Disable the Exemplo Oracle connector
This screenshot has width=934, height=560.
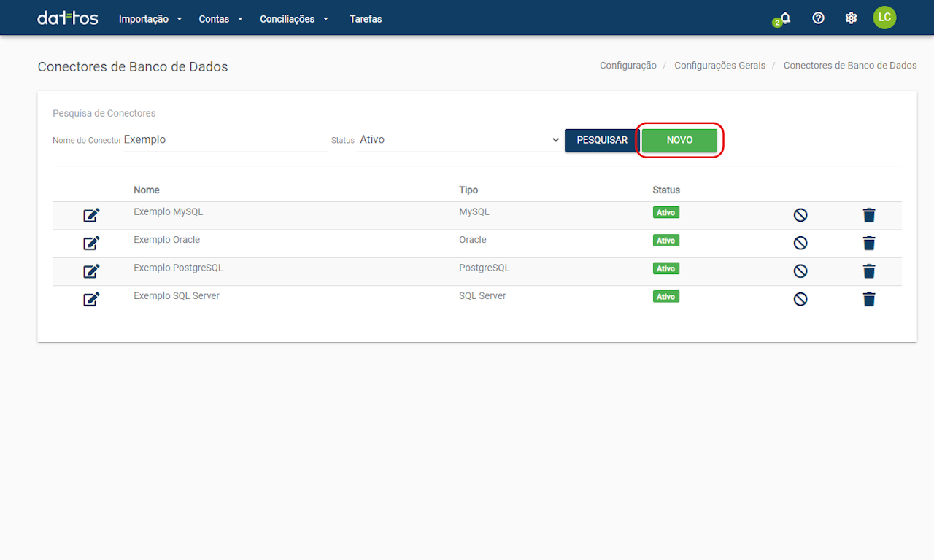coord(800,243)
